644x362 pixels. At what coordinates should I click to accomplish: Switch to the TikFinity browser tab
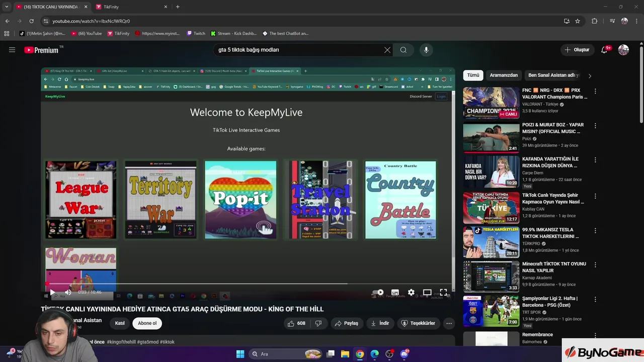tap(132, 7)
